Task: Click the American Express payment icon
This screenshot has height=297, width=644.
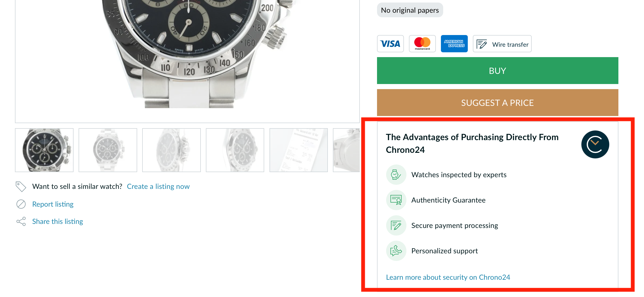Action: point(454,44)
